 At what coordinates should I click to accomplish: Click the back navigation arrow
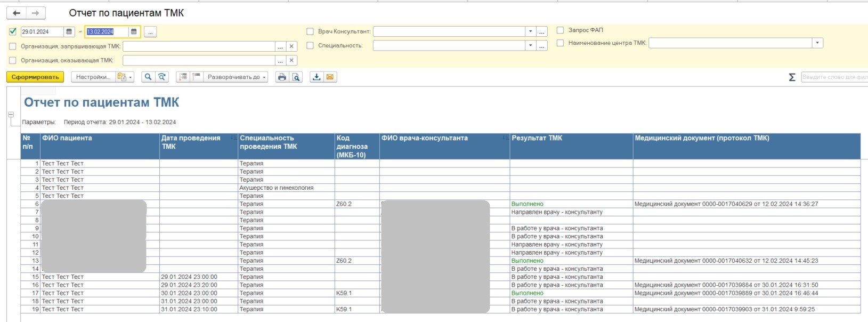tap(17, 13)
